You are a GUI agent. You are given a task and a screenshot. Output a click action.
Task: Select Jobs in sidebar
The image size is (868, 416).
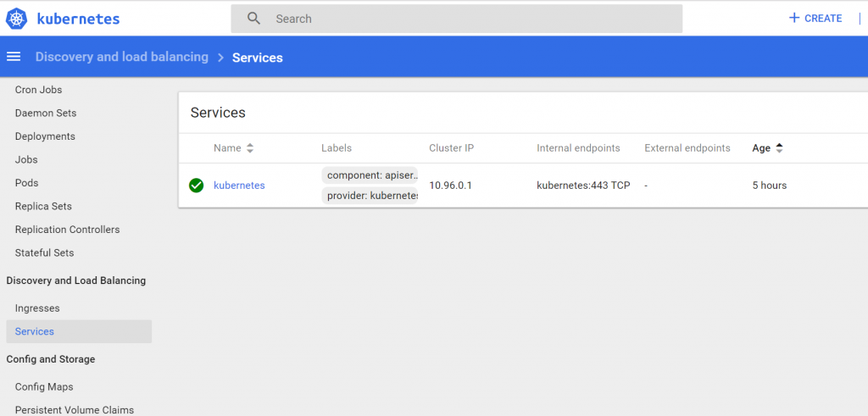pos(26,159)
